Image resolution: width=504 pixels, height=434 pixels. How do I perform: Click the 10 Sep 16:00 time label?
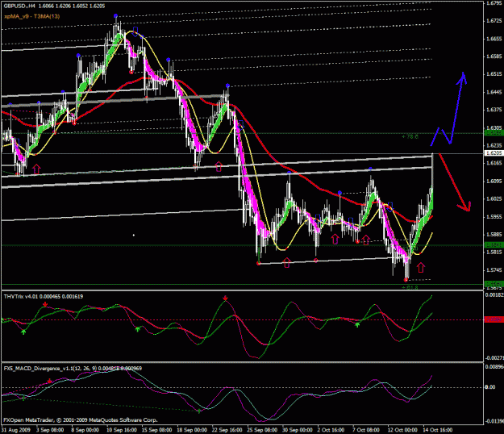pos(122,430)
